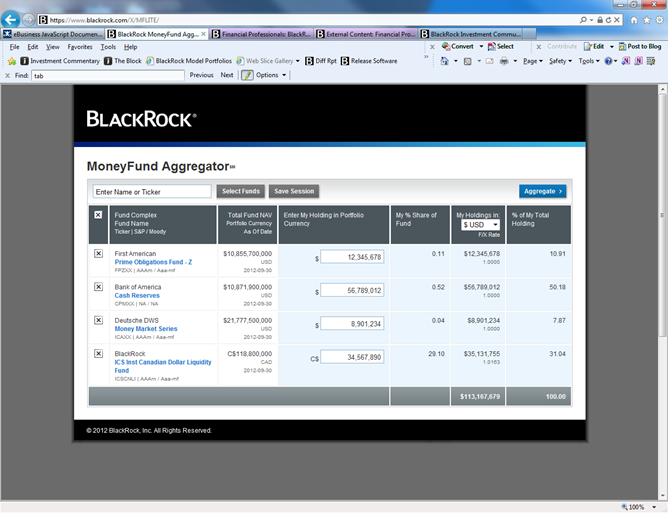Click the Feeds icon in command bar

[467, 61]
